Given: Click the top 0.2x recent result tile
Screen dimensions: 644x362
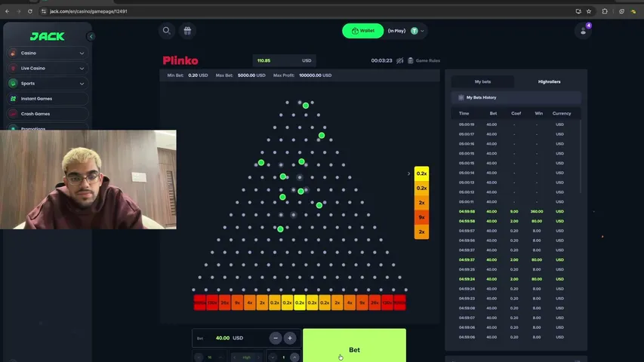Looking at the screenshot, I should pyautogui.click(x=421, y=173).
